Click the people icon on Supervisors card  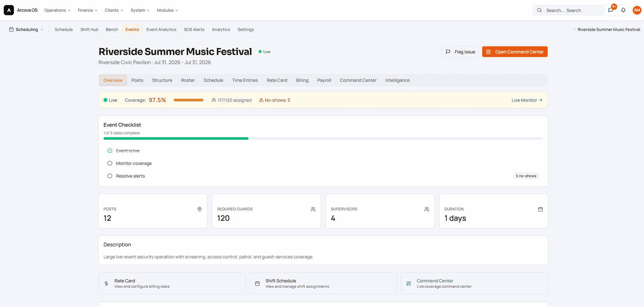coord(427,209)
